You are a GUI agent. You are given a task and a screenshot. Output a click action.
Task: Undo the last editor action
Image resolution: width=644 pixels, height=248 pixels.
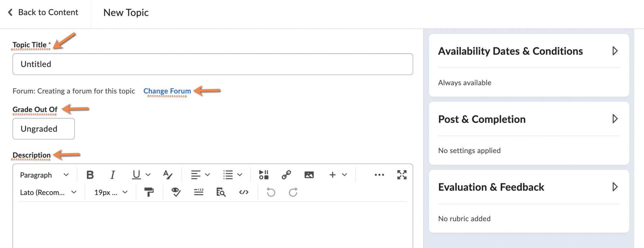[x=270, y=192]
